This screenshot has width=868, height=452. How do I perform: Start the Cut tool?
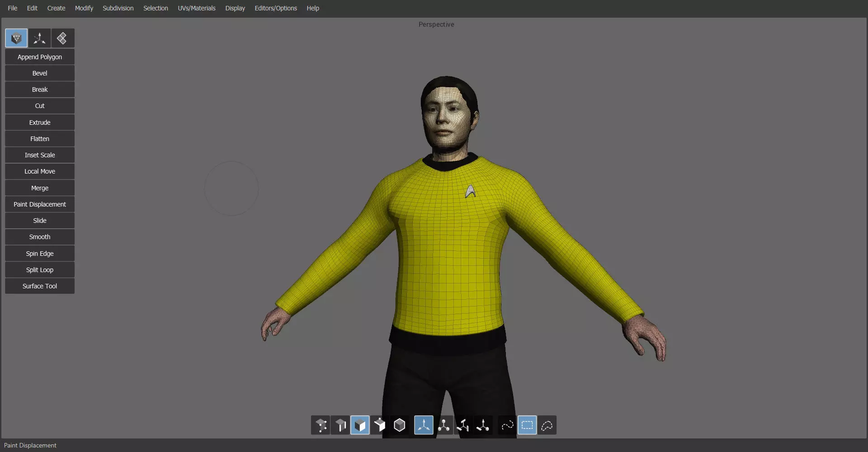tap(40, 106)
